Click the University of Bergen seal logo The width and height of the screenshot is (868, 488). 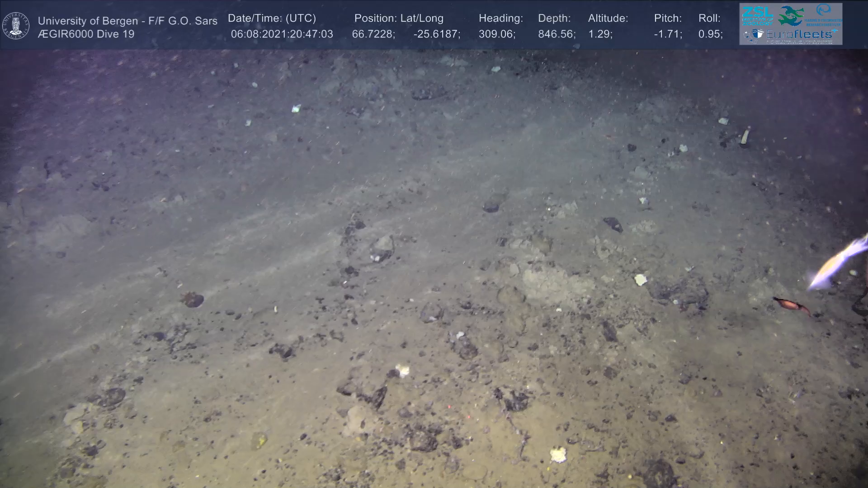tap(16, 26)
